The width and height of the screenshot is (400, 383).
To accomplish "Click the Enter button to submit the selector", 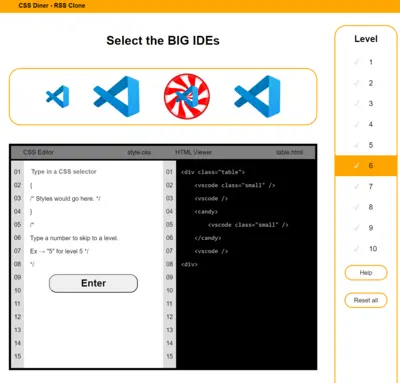I will pos(93,283).
